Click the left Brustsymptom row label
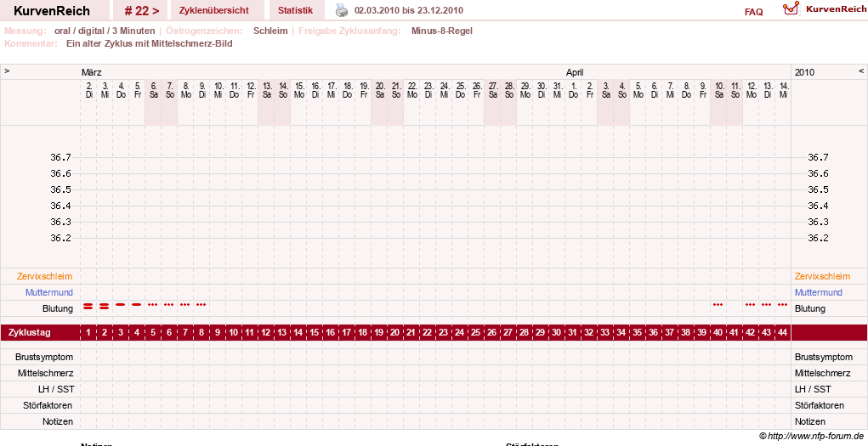868x446 pixels. pyautogui.click(x=44, y=357)
